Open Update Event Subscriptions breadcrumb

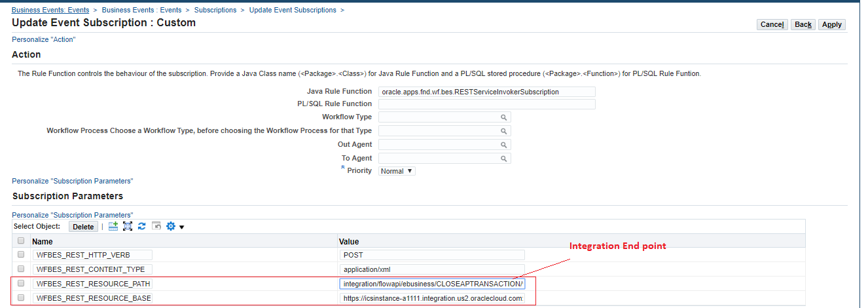pyautogui.click(x=293, y=10)
